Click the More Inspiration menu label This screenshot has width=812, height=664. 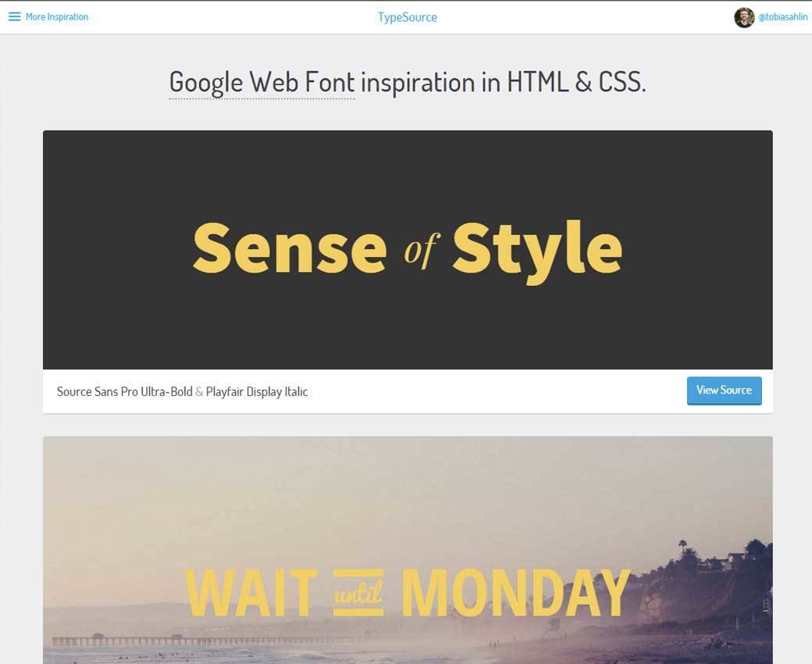pos(57,16)
